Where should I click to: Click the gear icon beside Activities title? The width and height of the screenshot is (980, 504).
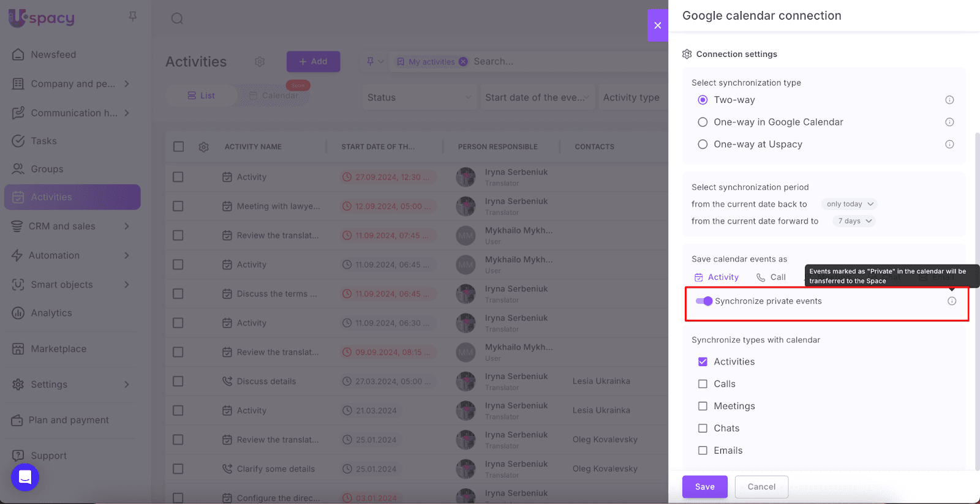(260, 62)
